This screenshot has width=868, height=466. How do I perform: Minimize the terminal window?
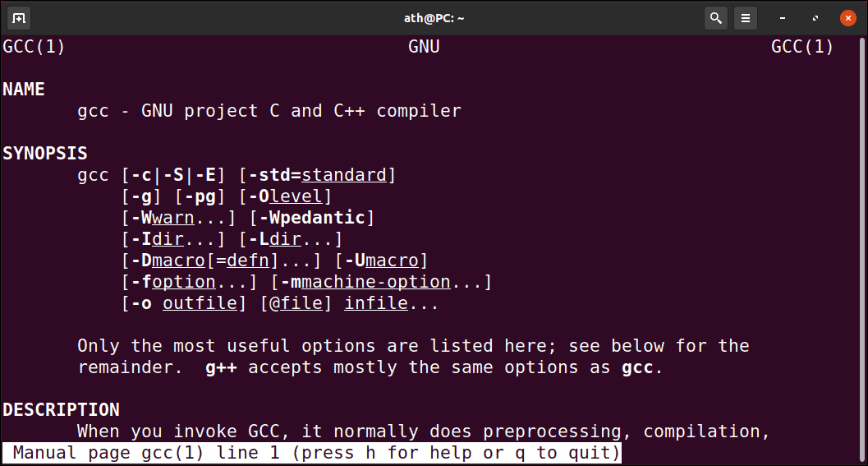pyautogui.click(x=783, y=18)
